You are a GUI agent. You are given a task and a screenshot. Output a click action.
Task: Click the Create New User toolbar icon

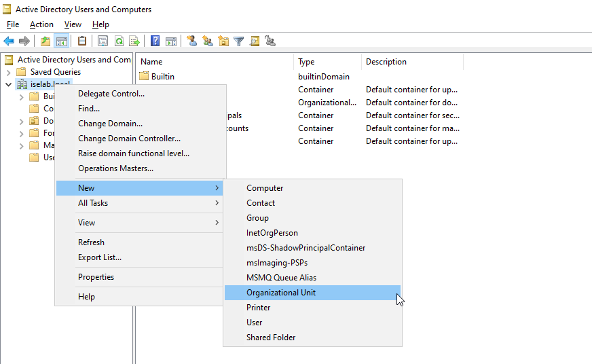pos(192,41)
